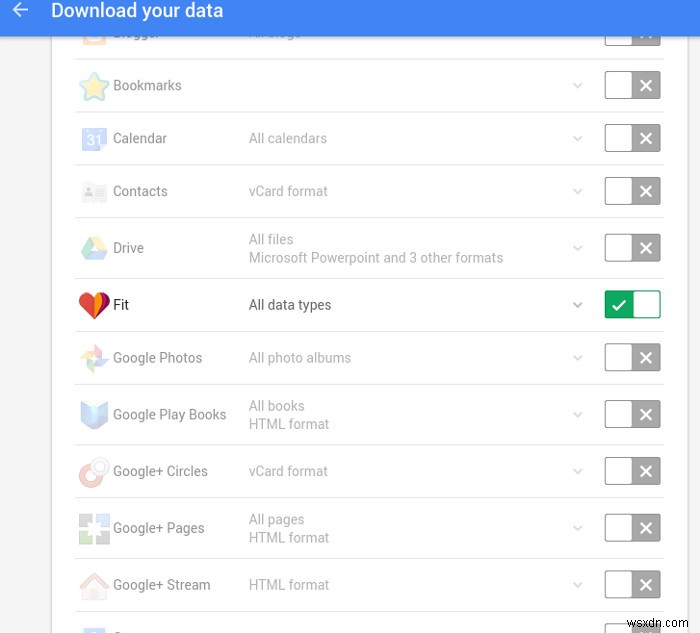Click the Google Photos label
This screenshot has width=700, height=633.
coord(158,358)
